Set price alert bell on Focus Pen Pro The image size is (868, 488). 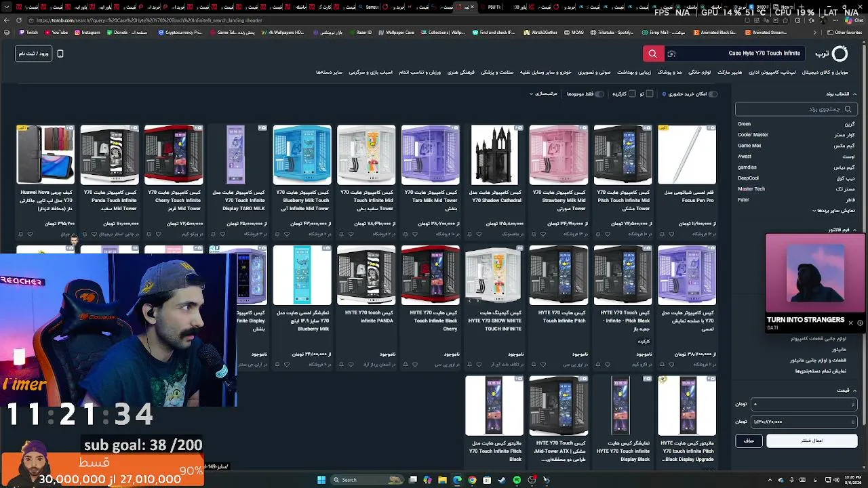662,235
